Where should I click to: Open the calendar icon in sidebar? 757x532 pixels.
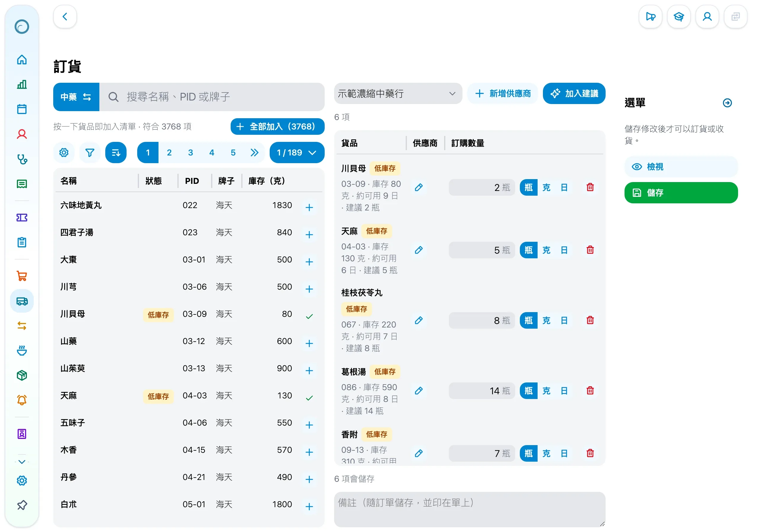point(22,109)
